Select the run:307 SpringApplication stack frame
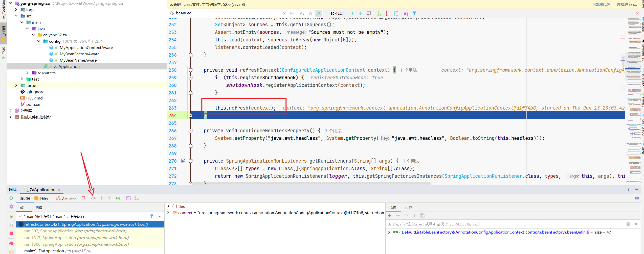Image resolution: width=644 pixels, height=254 pixels. pyautogui.click(x=90, y=231)
